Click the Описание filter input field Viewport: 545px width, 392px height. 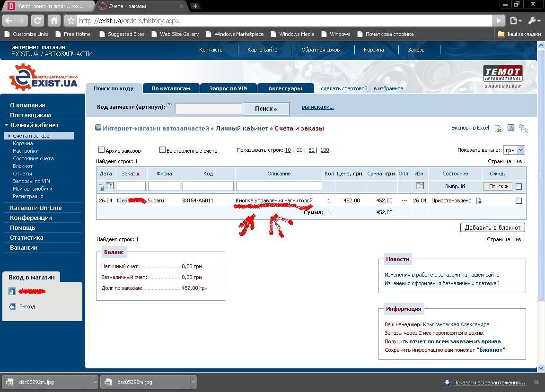tap(279, 186)
